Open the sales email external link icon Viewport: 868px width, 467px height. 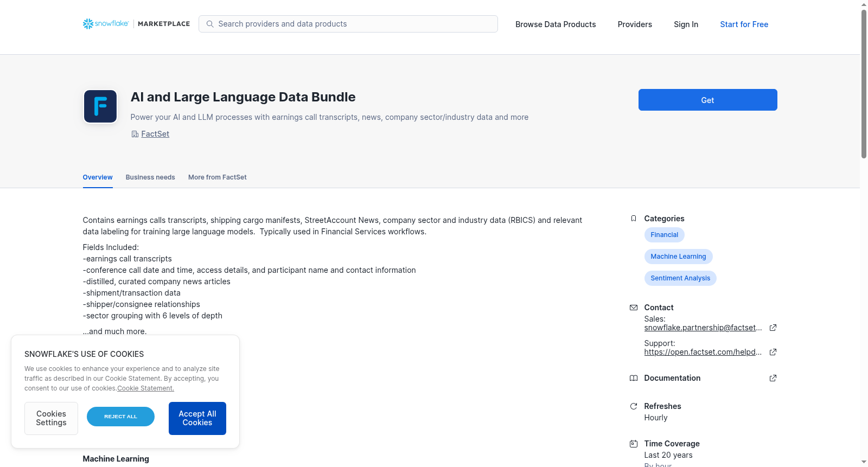click(x=773, y=328)
